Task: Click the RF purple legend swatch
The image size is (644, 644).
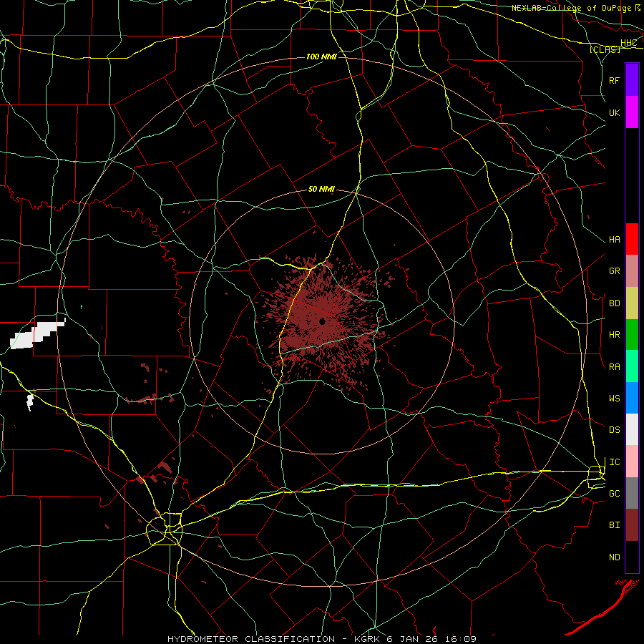Action: tap(632, 80)
